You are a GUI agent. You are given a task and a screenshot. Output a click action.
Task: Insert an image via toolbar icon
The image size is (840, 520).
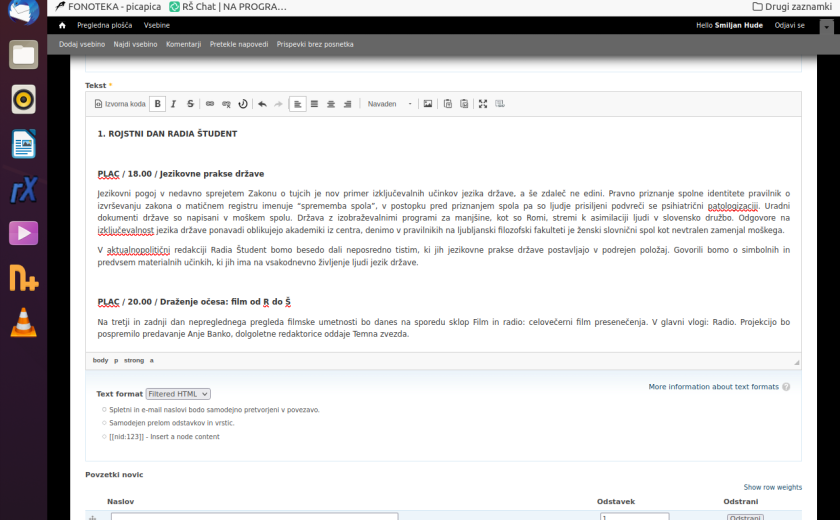click(x=428, y=104)
